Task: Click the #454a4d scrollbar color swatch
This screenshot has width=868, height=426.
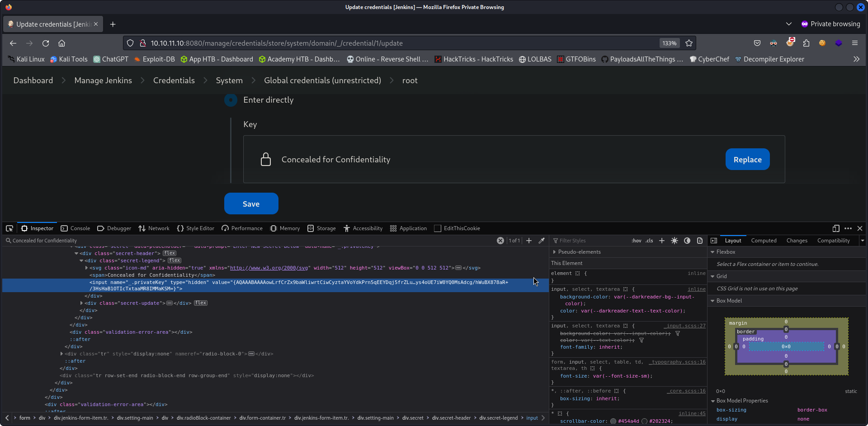Action: coord(613,421)
